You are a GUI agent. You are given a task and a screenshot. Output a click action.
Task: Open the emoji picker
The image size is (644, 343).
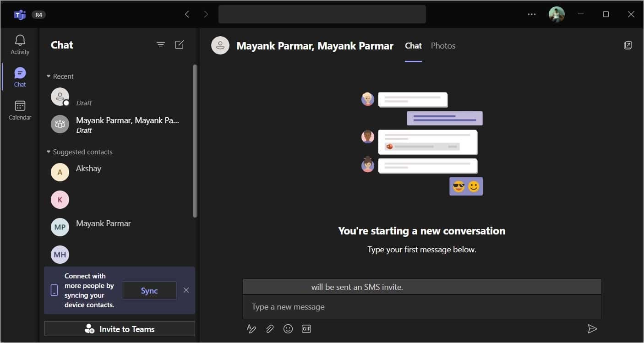point(288,329)
